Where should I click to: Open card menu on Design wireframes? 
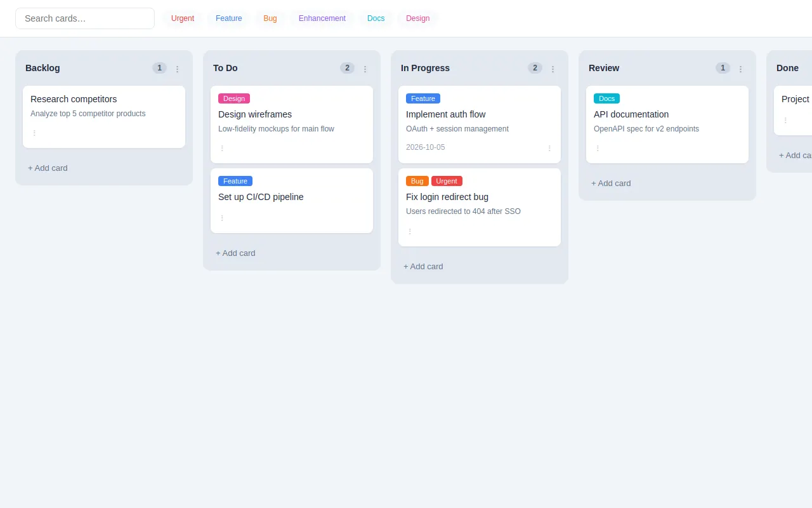(x=222, y=149)
